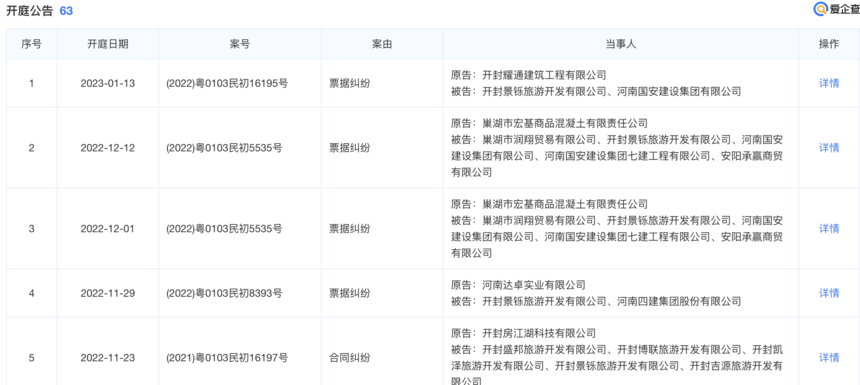Click the count number 63
This screenshot has width=860, height=385.
pyautogui.click(x=66, y=10)
